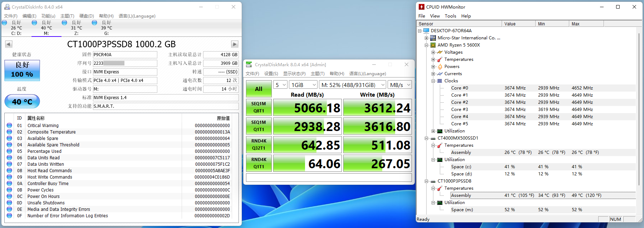Open 显示状态(P) menu in CrystalDiskMark
Screen dimensions: 644x228
click(294, 74)
